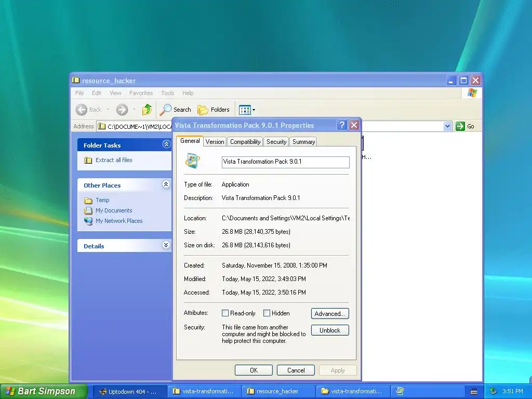Click the Extract all files zip icon
This screenshot has height=399, width=532.
point(88,160)
